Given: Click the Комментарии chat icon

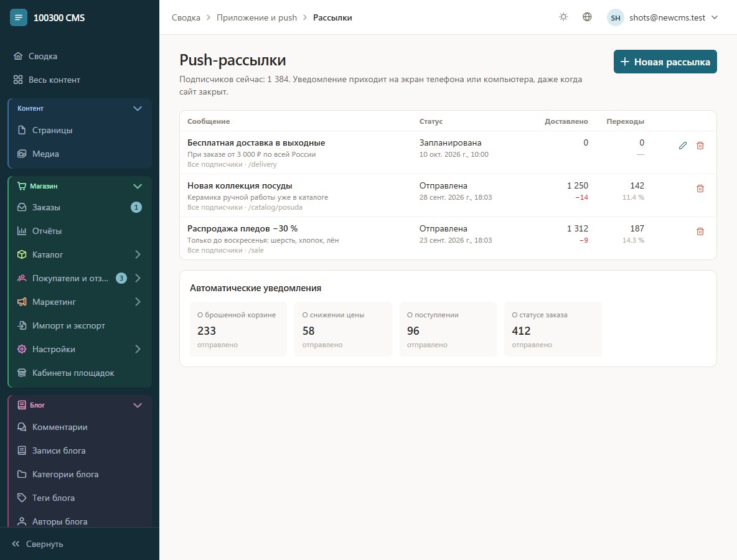Looking at the screenshot, I should pos(22,427).
